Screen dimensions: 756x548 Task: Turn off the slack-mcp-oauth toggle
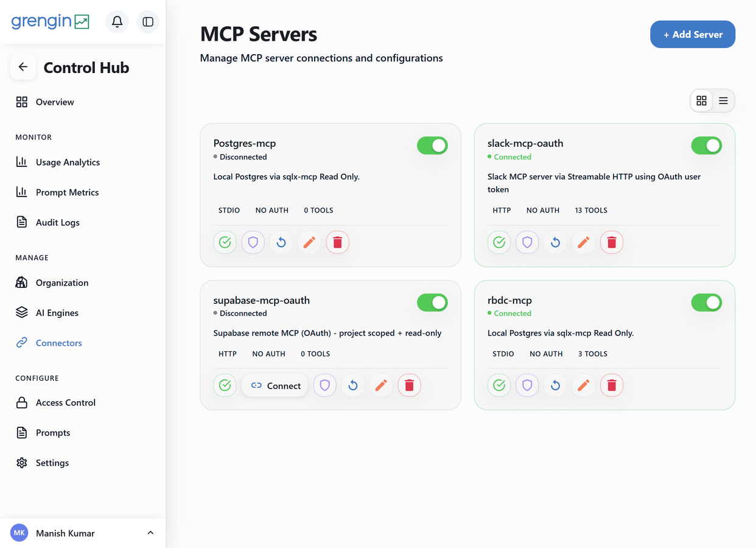pos(707,146)
